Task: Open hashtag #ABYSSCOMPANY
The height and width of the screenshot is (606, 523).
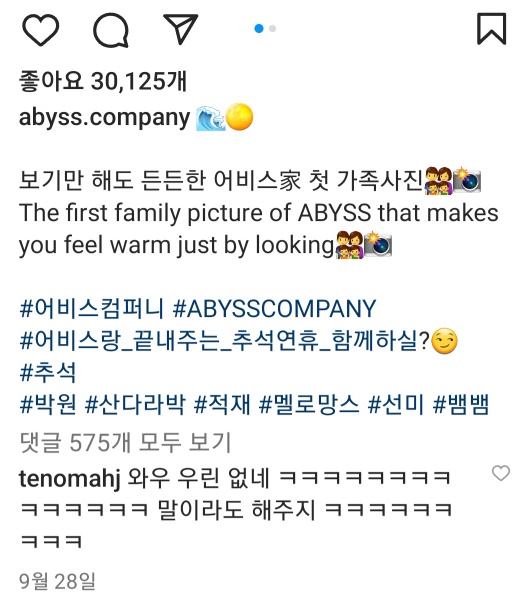Action: click(x=274, y=308)
